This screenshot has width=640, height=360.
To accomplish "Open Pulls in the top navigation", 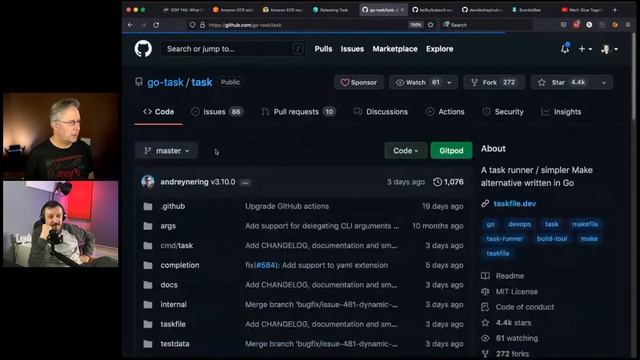I will pos(323,49).
